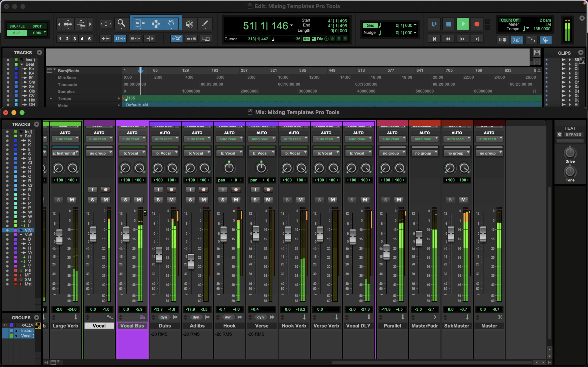Enable record arm on Hook track
This screenshot has width=588, height=367.
pyautogui.click(x=236, y=189)
